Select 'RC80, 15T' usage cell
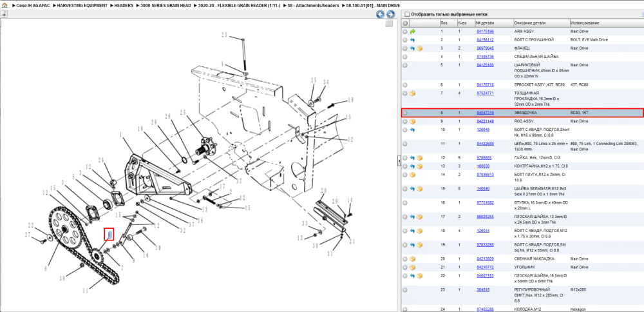This screenshot has width=644, height=312. [579, 113]
